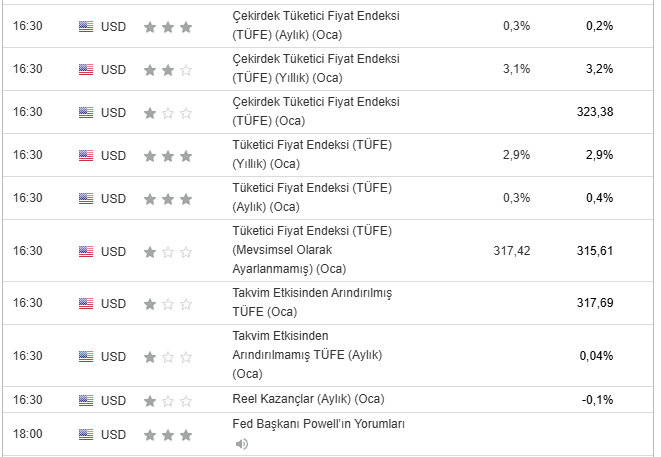The height and width of the screenshot is (457, 661).
Task: Click the US flag in the 18:00 row
Action: tap(86, 434)
